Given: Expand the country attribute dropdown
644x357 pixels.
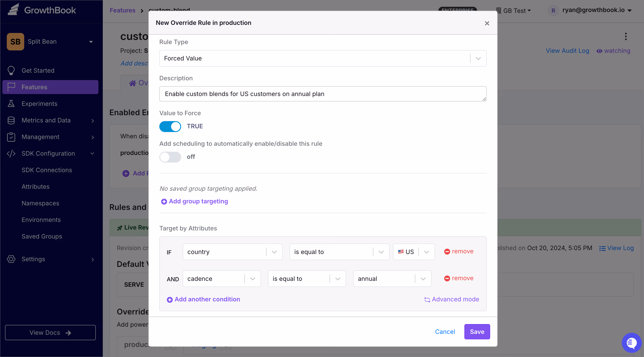Looking at the screenshot, I should [x=274, y=252].
